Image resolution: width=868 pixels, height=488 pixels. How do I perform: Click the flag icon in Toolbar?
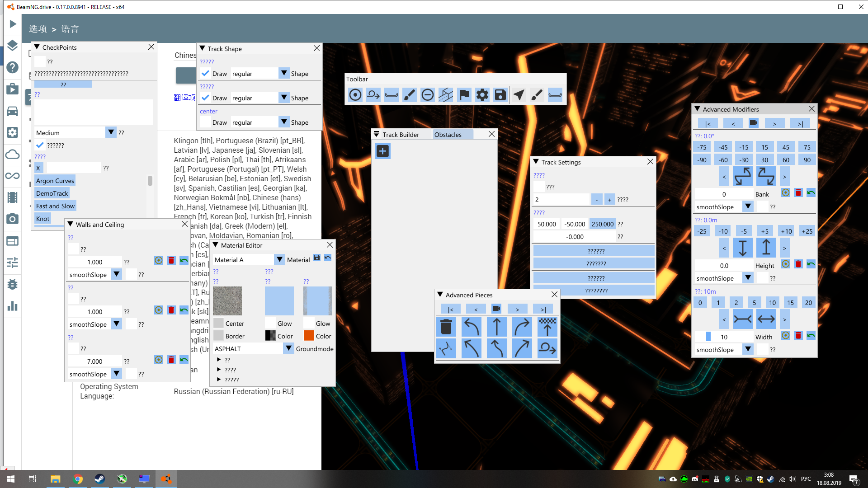pos(464,95)
